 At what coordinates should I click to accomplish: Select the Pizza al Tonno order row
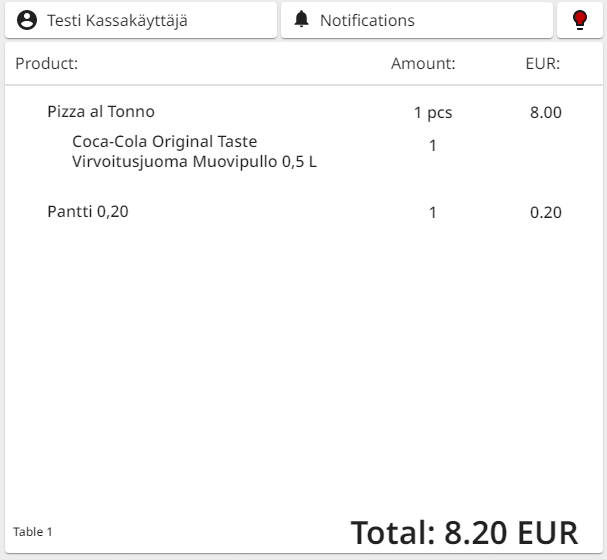(101, 112)
